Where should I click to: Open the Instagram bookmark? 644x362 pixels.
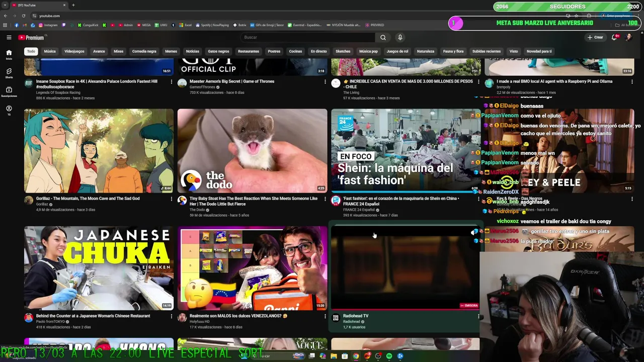click(x=48, y=25)
